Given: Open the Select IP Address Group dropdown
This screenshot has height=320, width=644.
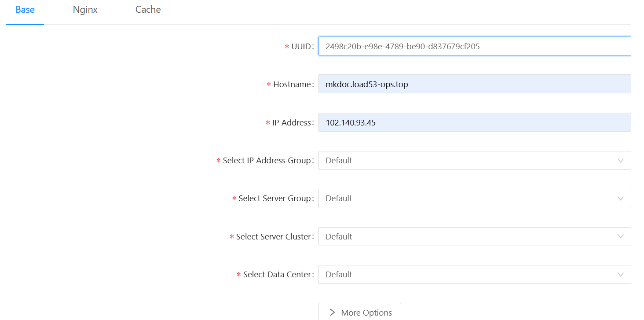Looking at the screenshot, I should pyautogui.click(x=466, y=161).
